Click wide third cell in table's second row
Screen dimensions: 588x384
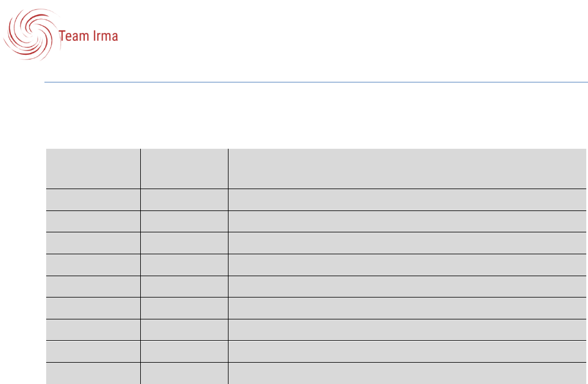click(407, 199)
